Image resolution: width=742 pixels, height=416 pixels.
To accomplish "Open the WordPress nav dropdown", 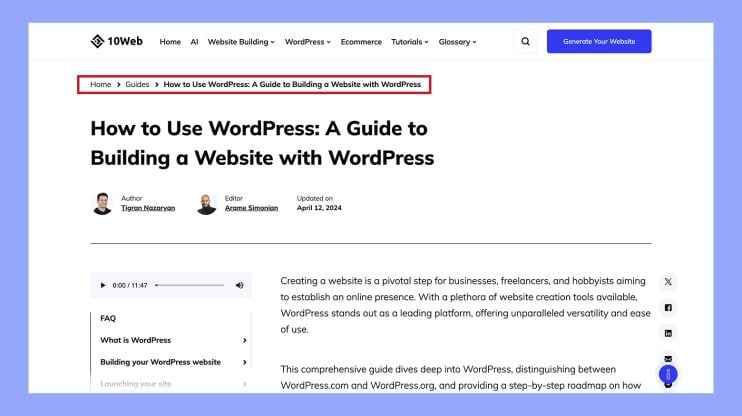I will (308, 42).
